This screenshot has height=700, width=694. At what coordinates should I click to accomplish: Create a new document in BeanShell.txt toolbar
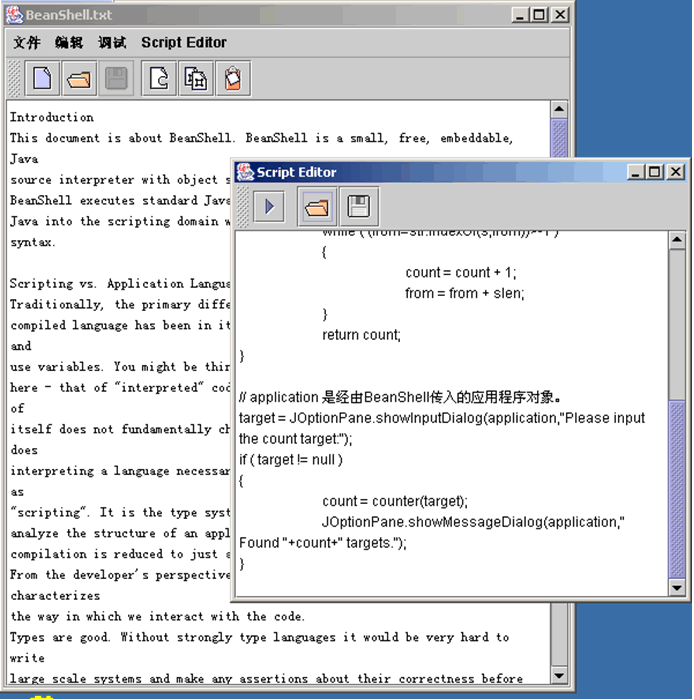[x=42, y=79]
